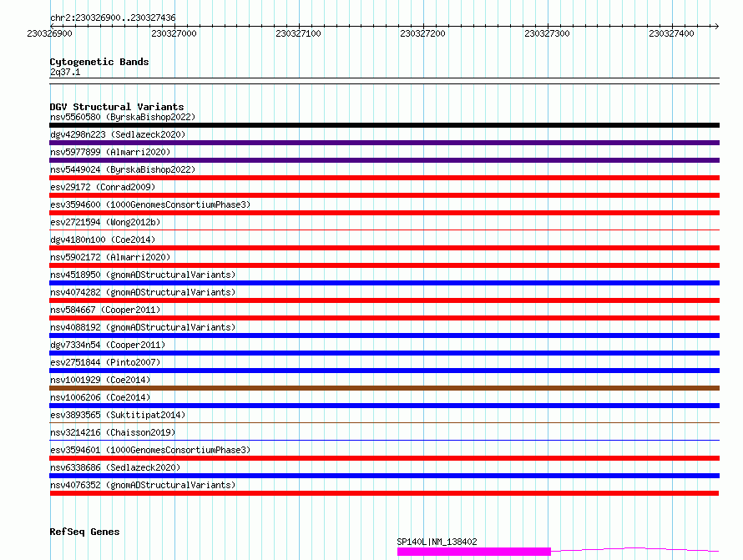Click the RefSeq Genes track title
The height and width of the screenshot is (560, 743).
pos(84,532)
